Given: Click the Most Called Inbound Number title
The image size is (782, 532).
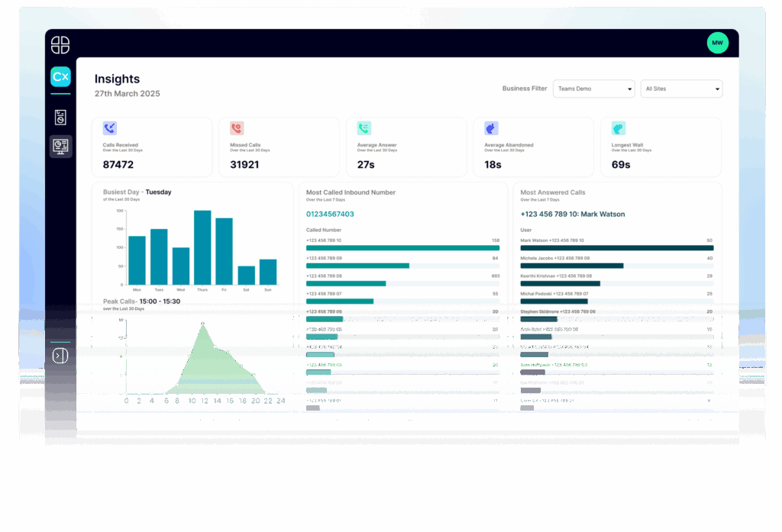Looking at the screenshot, I should point(351,192).
